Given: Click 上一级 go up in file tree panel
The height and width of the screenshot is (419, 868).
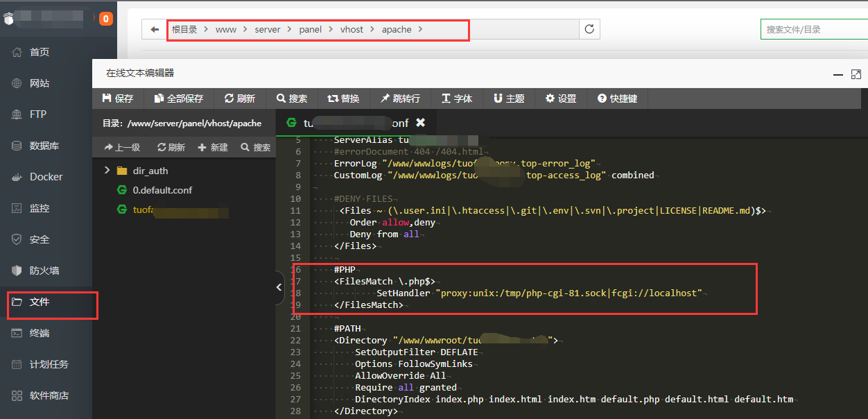Looking at the screenshot, I should [x=122, y=147].
